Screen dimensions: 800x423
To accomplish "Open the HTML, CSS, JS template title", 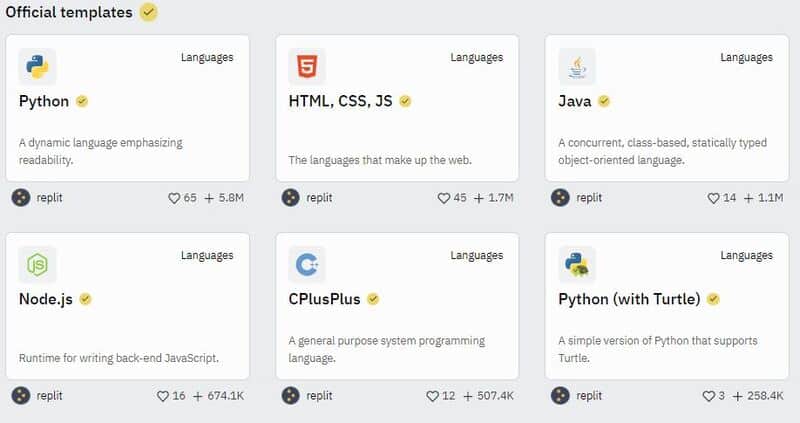I will click(x=340, y=101).
